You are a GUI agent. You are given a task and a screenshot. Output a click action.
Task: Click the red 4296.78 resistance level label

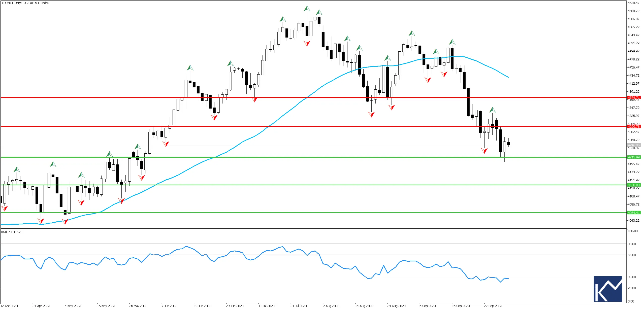tap(633, 126)
